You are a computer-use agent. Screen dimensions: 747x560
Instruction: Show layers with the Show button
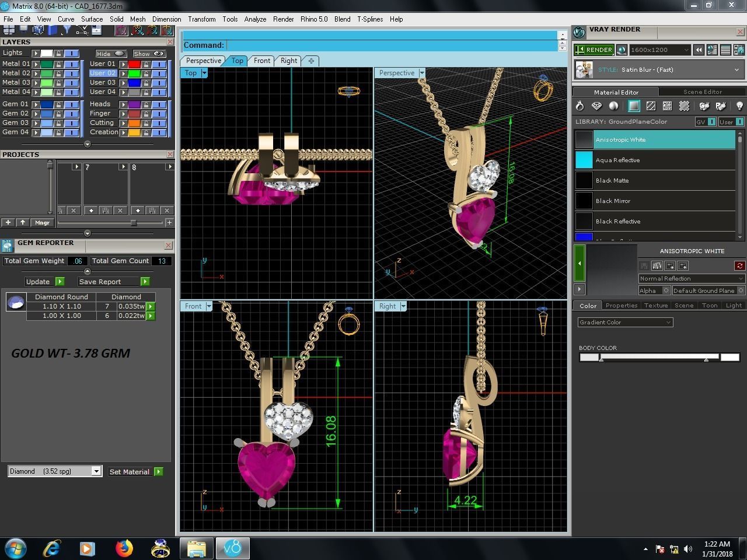click(149, 54)
